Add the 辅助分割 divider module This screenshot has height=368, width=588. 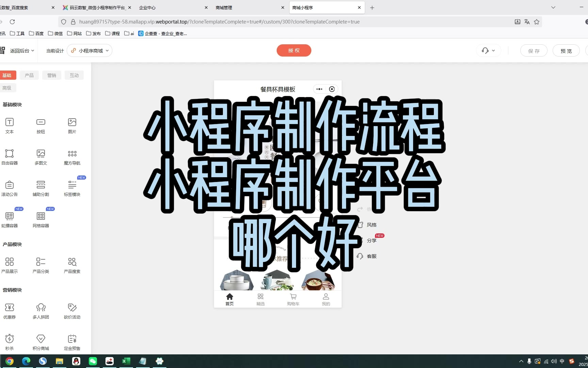41,188
